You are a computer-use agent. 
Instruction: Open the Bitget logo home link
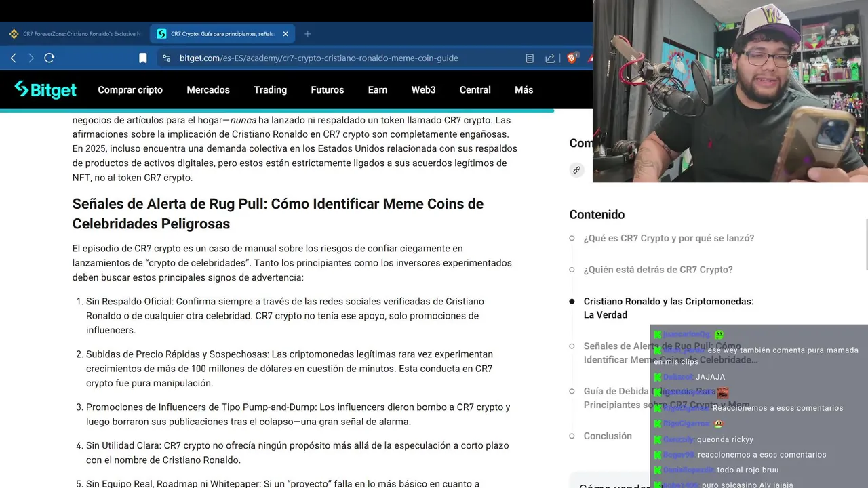point(45,89)
